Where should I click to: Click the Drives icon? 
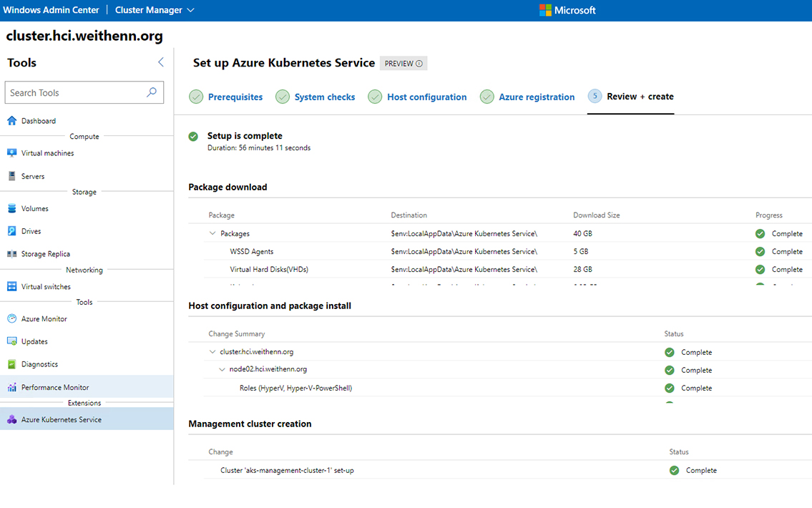pyautogui.click(x=12, y=231)
